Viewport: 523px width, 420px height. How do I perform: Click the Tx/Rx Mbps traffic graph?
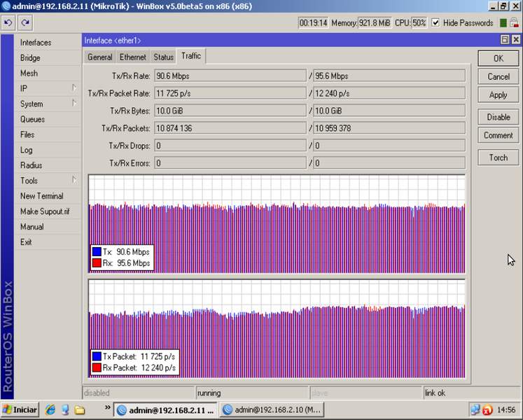pos(277,223)
